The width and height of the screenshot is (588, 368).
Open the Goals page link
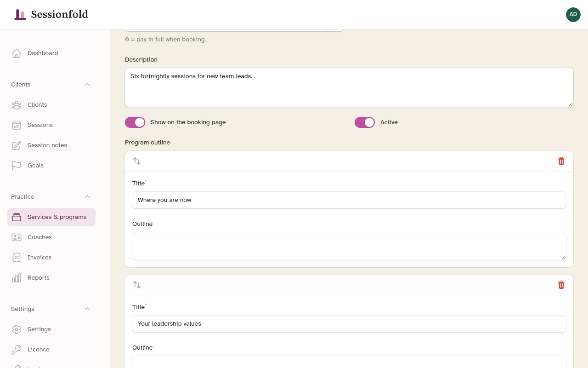tap(51, 166)
